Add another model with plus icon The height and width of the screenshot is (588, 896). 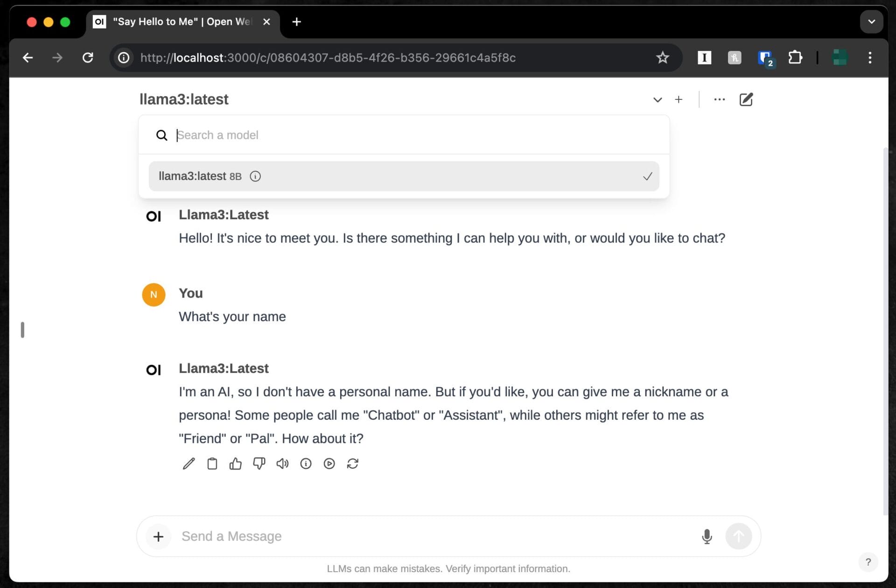(679, 99)
